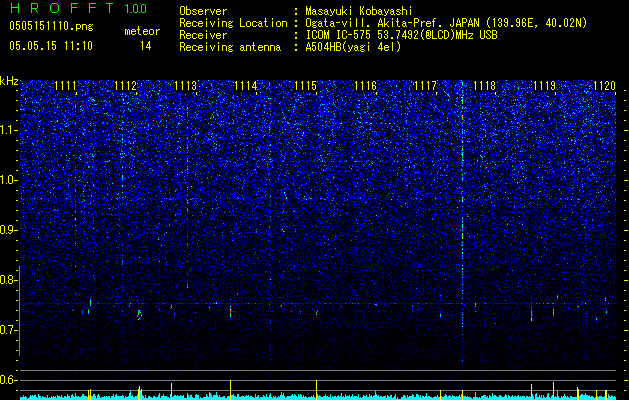Click the yellow power spike under 1115

click(317, 389)
